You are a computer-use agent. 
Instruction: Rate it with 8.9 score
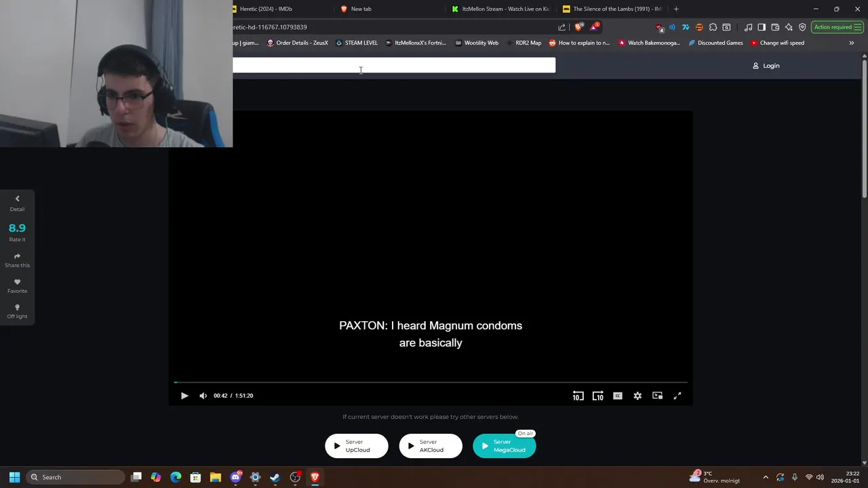[x=17, y=232]
